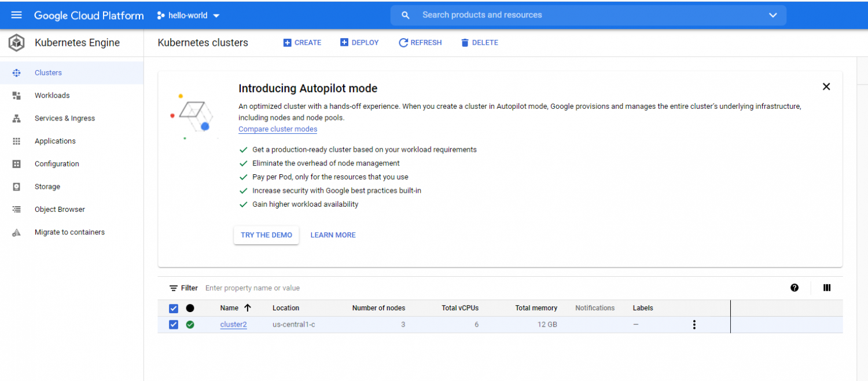Open cluster2's three-dot actions menu
The image size is (868, 381).
(694, 324)
